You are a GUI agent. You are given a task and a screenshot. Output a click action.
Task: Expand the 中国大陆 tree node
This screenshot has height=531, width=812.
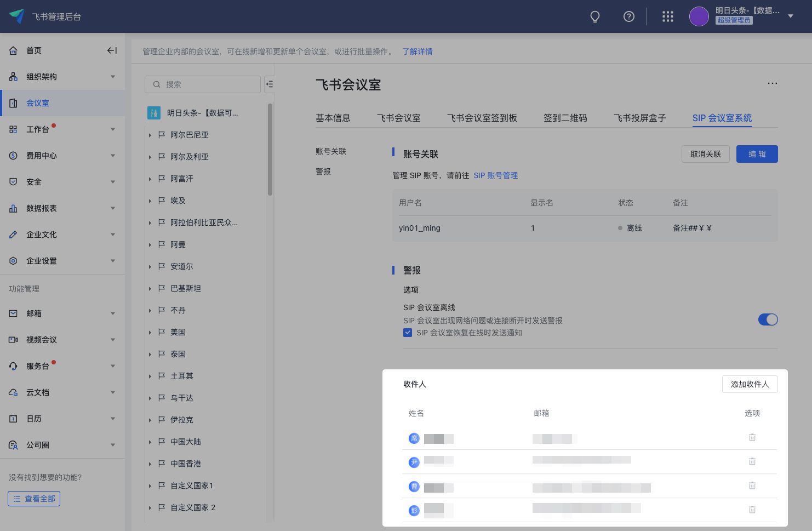pyautogui.click(x=150, y=442)
